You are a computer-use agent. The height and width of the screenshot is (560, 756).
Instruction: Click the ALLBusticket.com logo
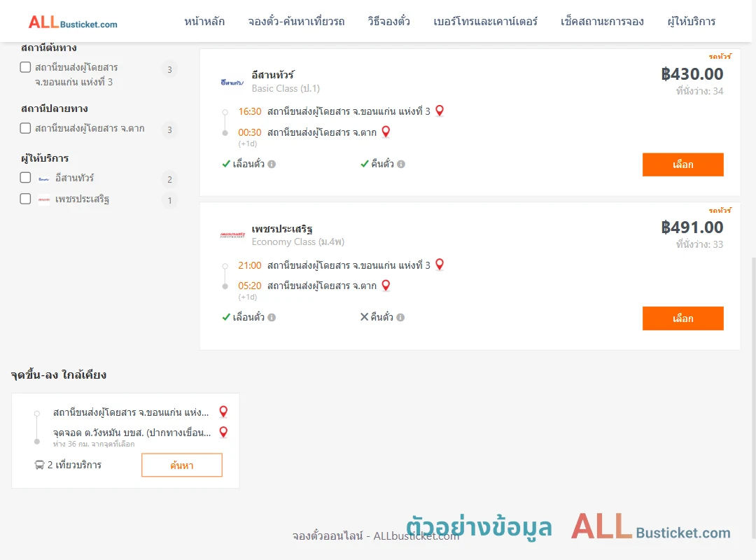click(x=73, y=22)
